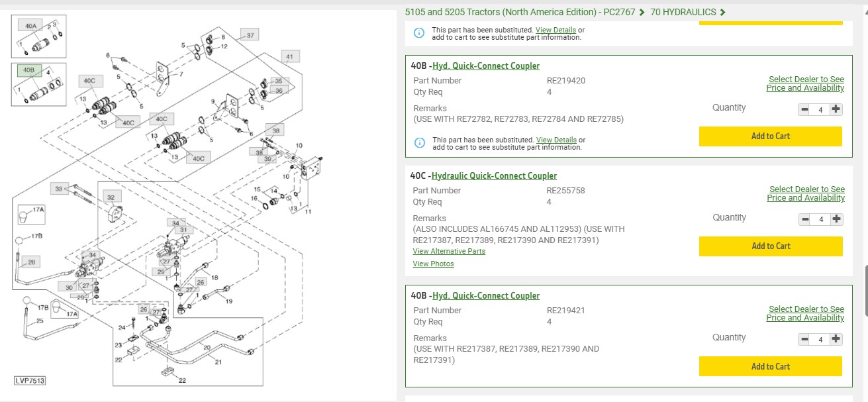Click part number text RE219421
This screenshot has height=402, width=868.
566,311
